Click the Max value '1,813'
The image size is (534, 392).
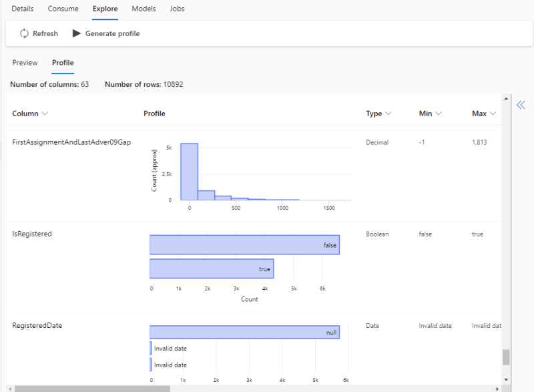point(479,142)
